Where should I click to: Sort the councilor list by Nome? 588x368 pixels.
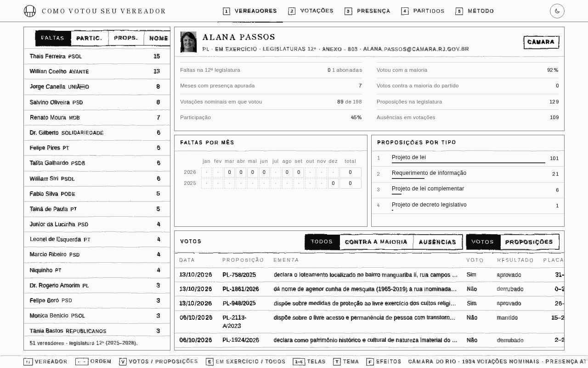[158, 38]
